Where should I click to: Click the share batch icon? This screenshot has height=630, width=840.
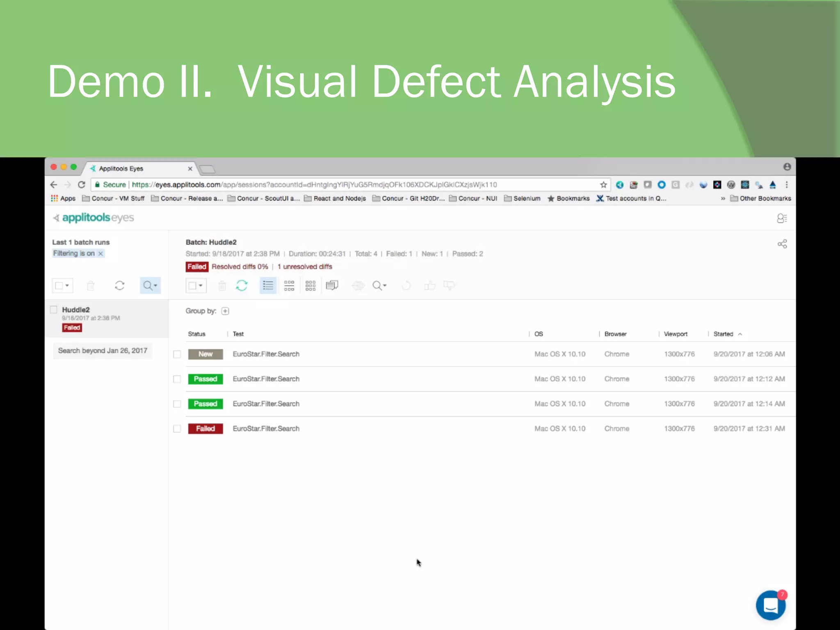(782, 244)
